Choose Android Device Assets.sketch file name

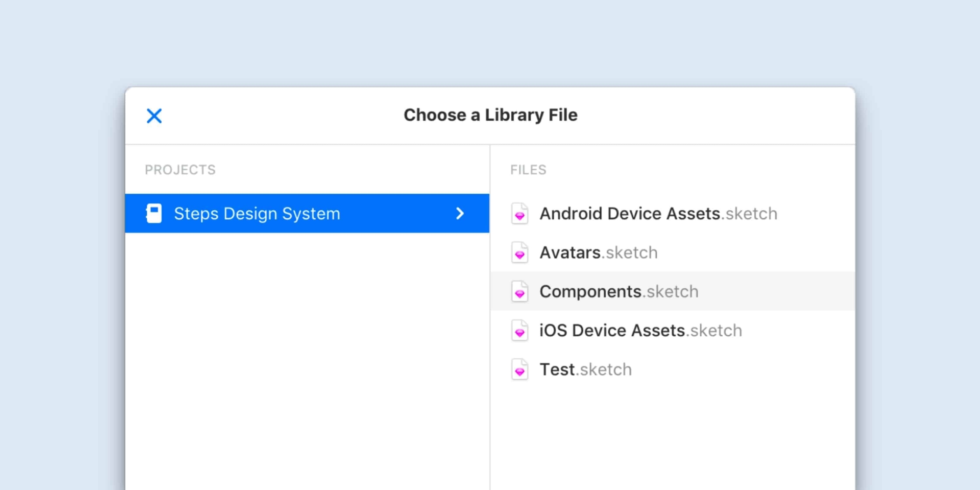pos(659,213)
